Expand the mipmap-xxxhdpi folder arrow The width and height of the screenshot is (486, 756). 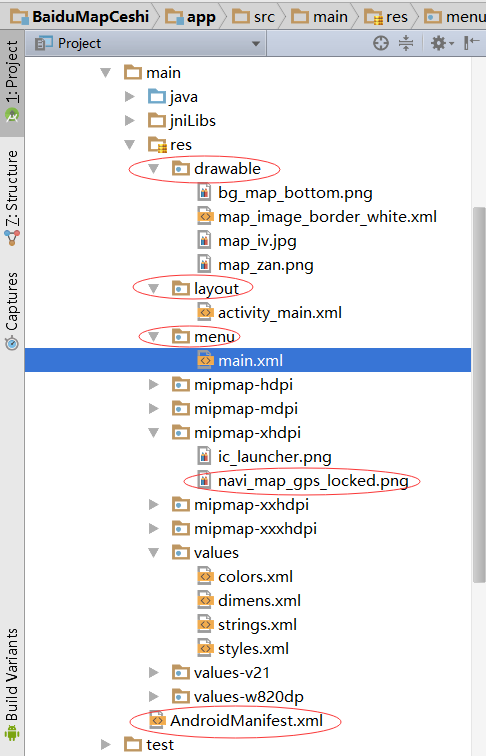click(153, 529)
